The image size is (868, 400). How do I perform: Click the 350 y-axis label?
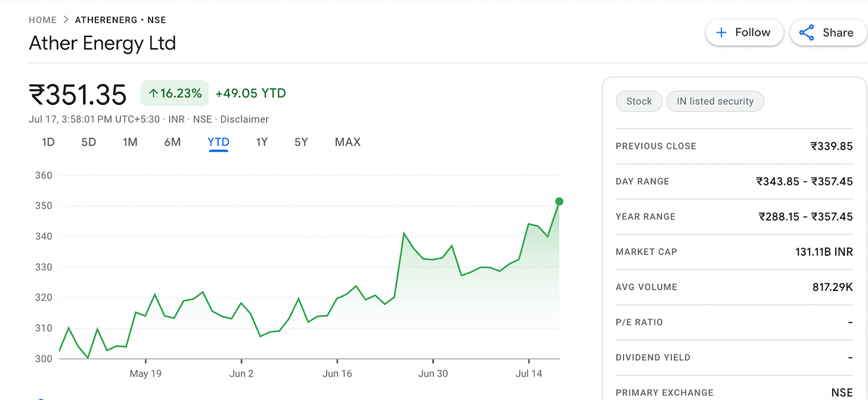44,206
